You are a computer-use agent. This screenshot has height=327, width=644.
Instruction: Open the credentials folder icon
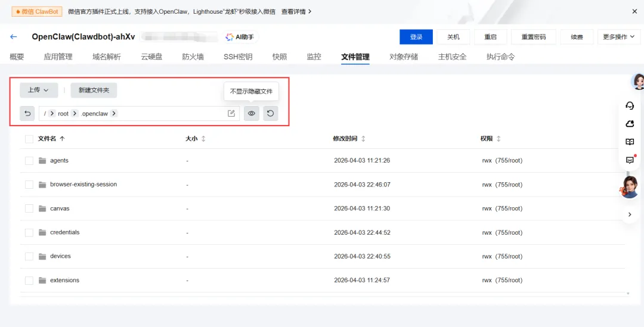[x=42, y=232]
